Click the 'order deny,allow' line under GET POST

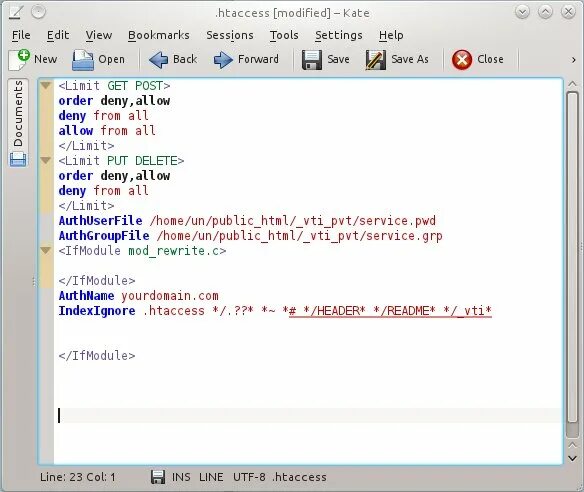(x=114, y=101)
